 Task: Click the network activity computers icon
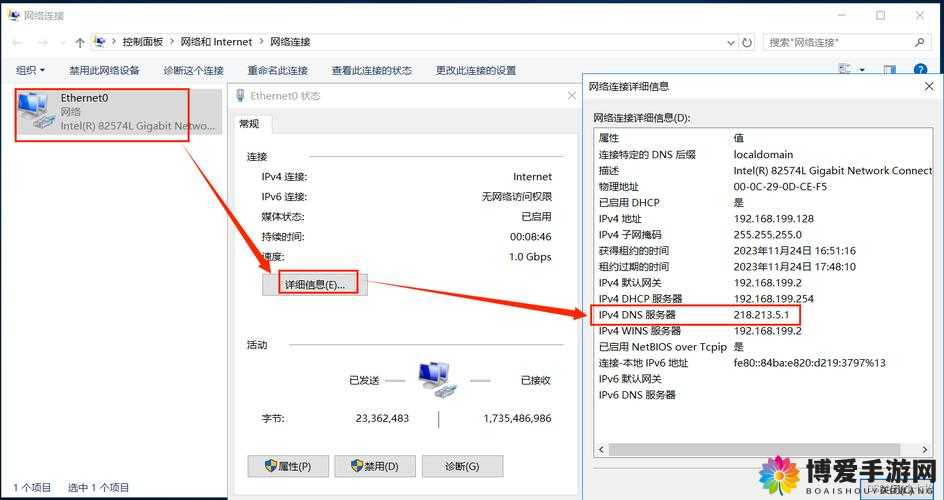[438, 380]
